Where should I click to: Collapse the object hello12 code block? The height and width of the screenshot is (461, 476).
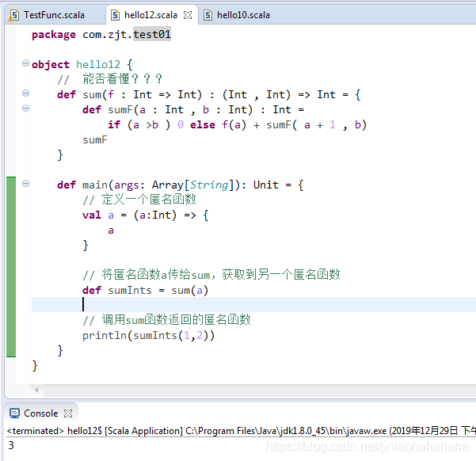click(x=26, y=63)
